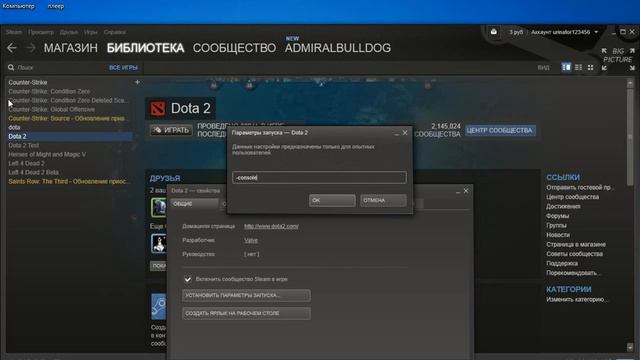
Task: Click Изменить категорию link
Action: point(577,299)
